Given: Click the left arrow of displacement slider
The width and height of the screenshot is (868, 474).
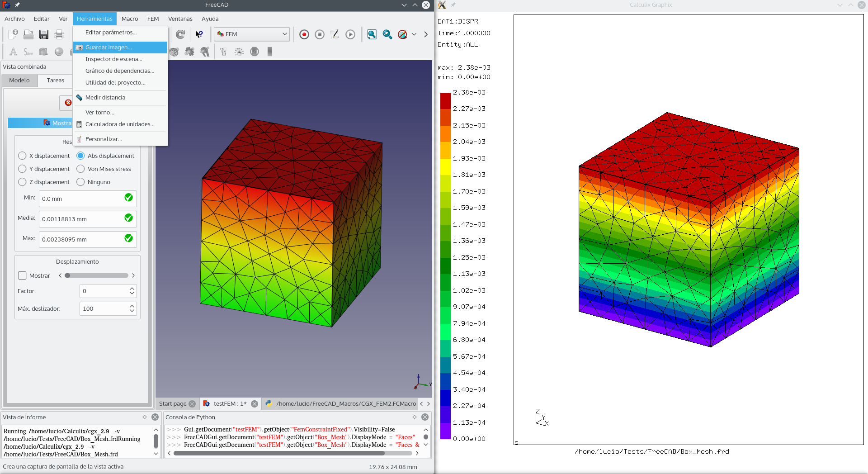Looking at the screenshot, I should 60,275.
